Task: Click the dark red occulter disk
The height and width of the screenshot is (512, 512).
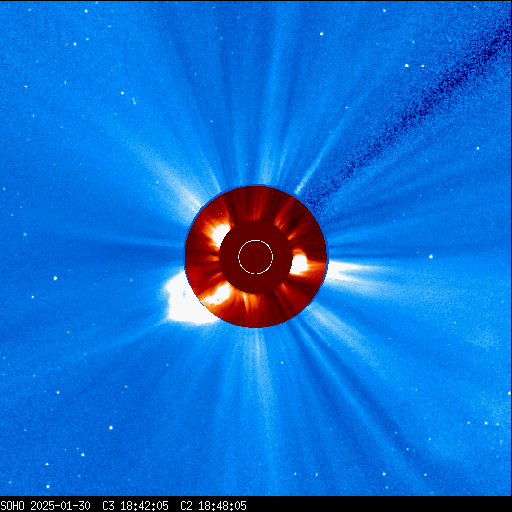Action: (x=256, y=257)
